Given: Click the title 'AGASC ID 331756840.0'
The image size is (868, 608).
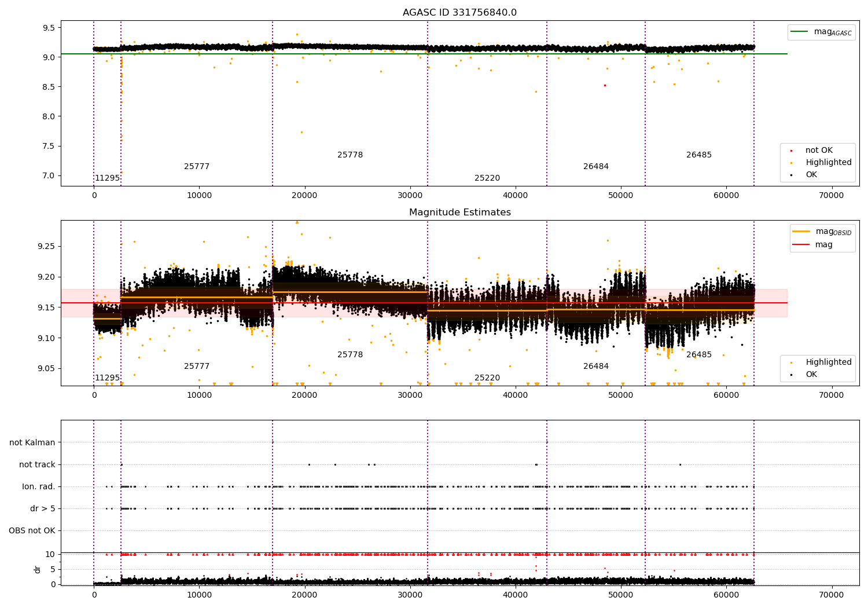Looking at the screenshot, I should click(x=459, y=13).
